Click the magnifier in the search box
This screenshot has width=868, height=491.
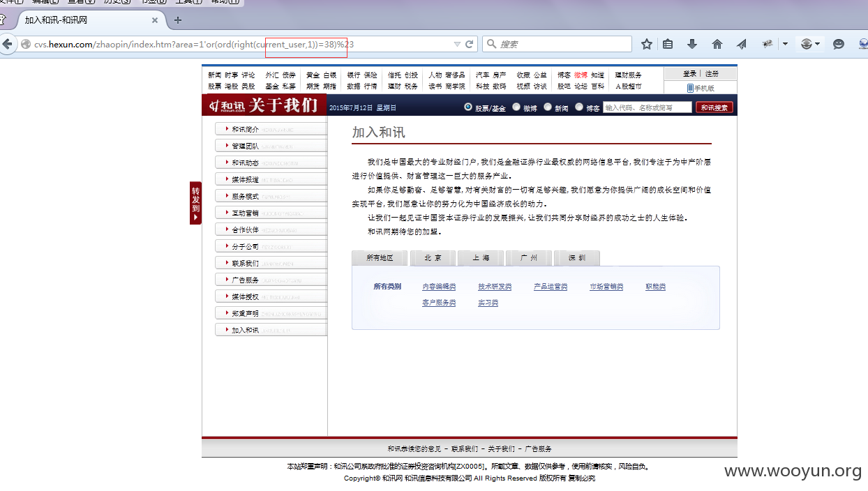click(492, 44)
